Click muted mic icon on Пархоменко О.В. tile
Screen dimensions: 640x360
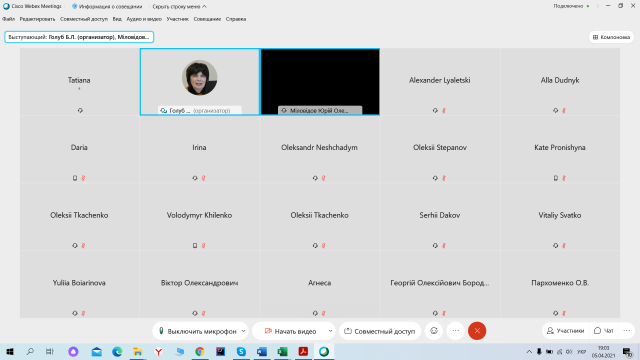coord(564,313)
